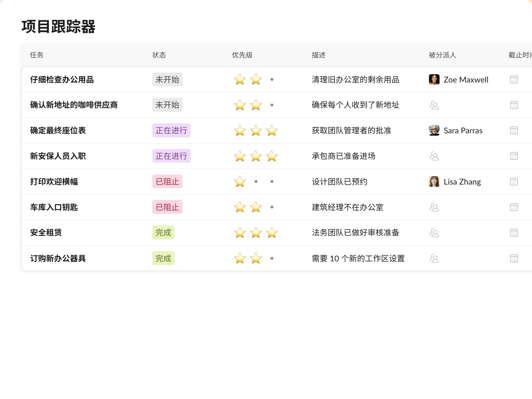Open calendar icon for 仔细检查办公用品 row

coord(514,79)
